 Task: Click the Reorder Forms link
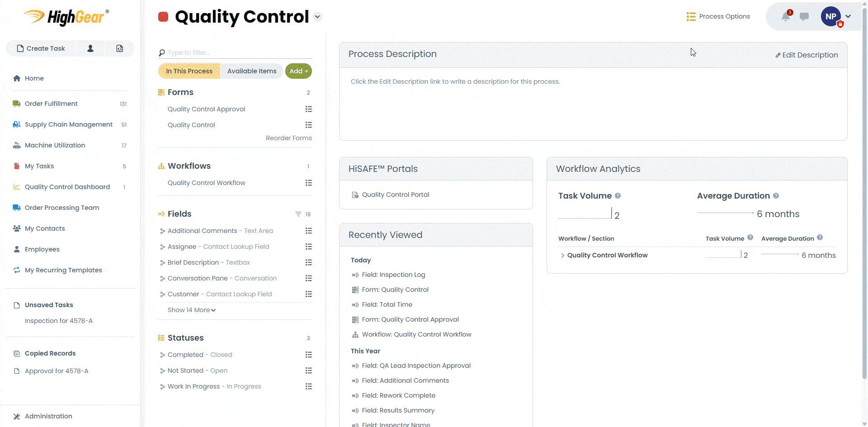(x=289, y=138)
